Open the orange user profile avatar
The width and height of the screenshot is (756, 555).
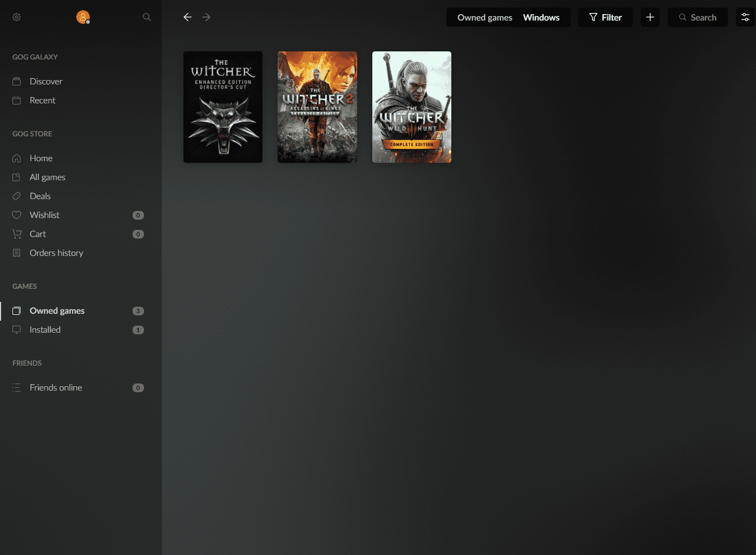pyautogui.click(x=83, y=17)
